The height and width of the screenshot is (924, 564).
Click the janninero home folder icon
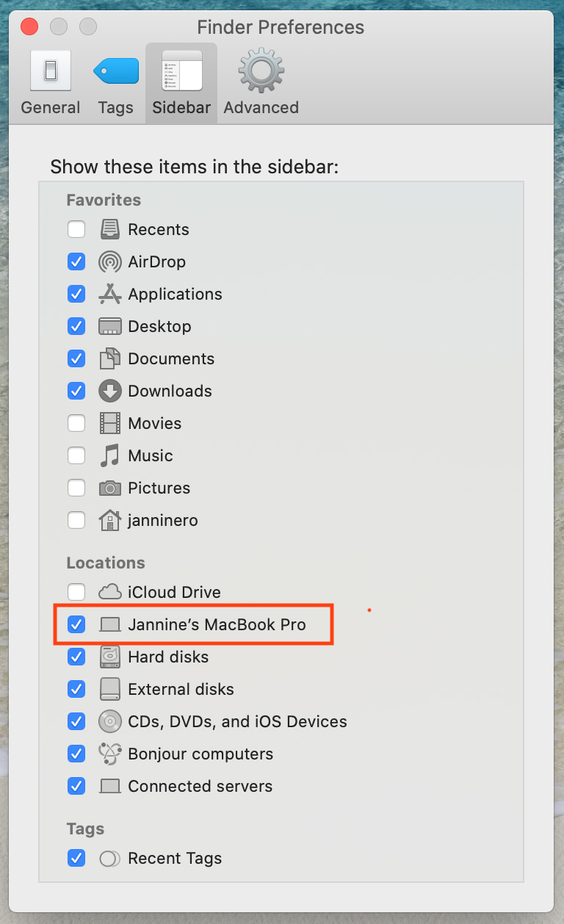point(110,520)
